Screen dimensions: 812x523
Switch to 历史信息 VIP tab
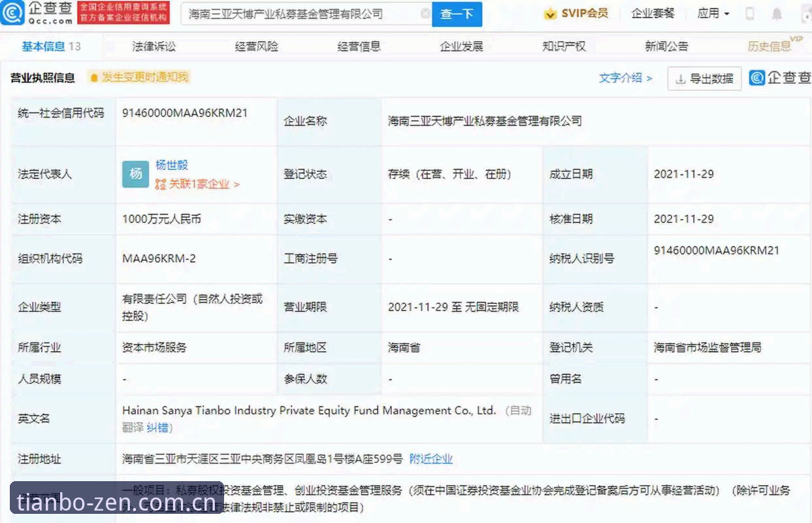774,45
